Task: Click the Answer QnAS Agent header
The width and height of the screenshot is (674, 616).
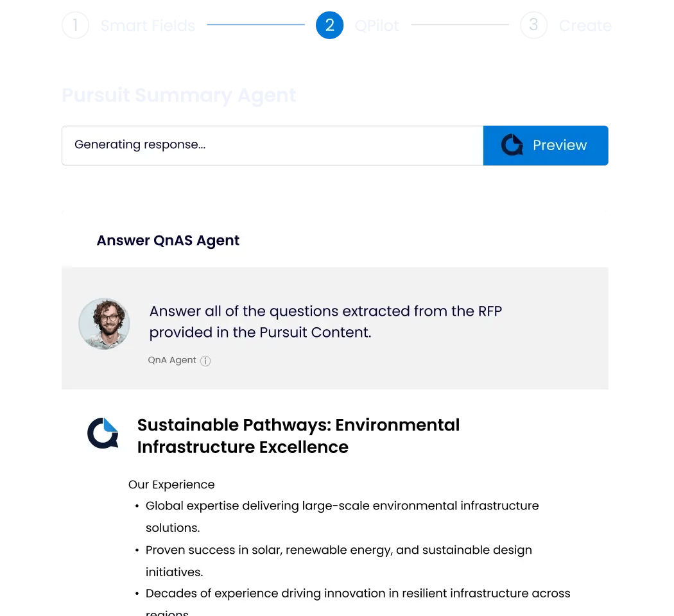Action: coord(168,241)
